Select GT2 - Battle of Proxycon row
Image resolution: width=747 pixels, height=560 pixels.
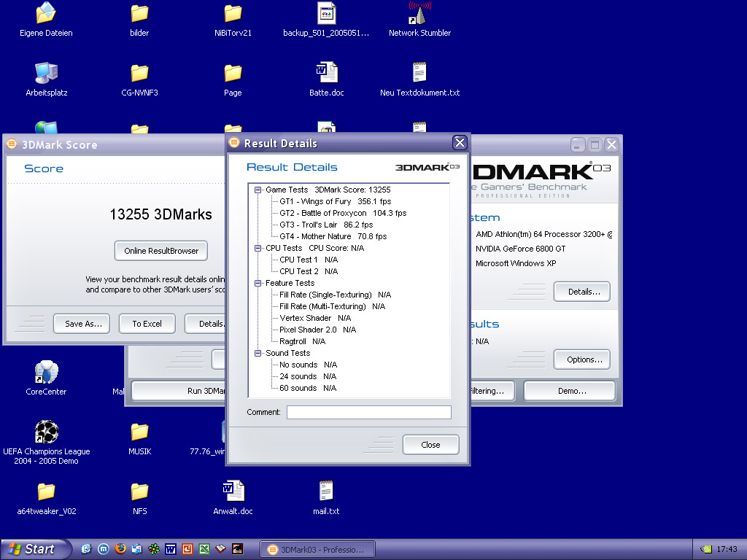click(343, 213)
